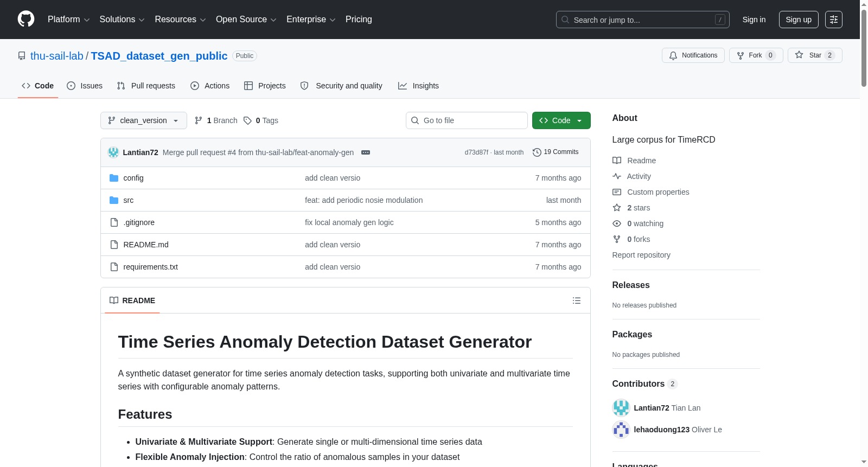Image resolution: width=868 pixels, height=467 pixels.
Task: Switch to the Pull requests tab
Action: [x=146, y=86]
